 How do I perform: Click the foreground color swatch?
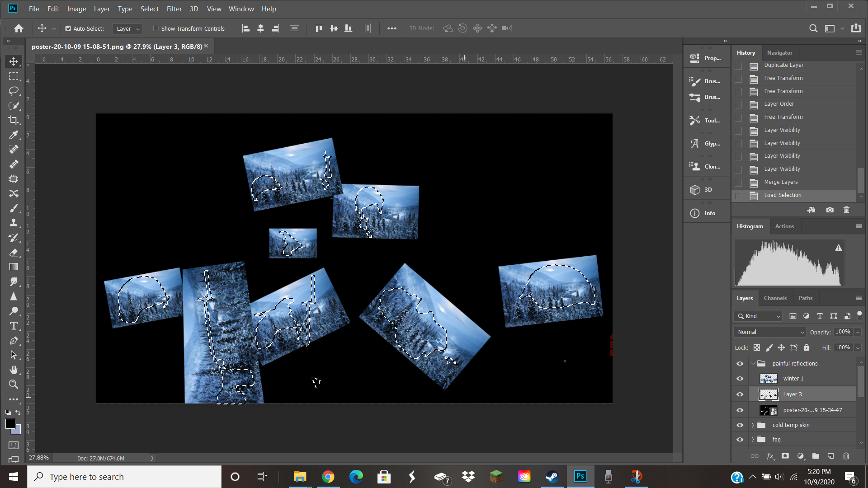(10, 424)
